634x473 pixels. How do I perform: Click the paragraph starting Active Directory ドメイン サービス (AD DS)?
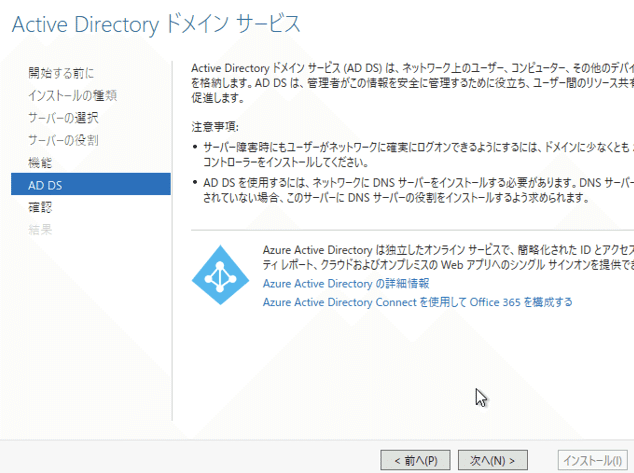(412, 83)
